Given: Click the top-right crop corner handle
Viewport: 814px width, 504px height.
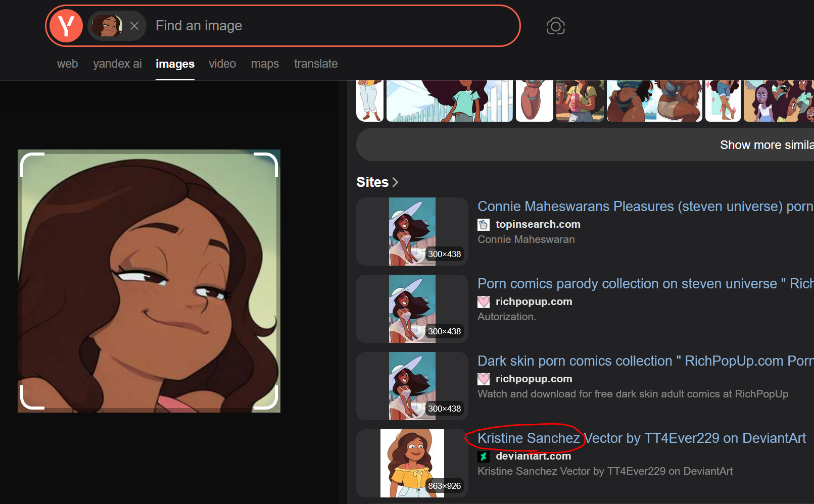Looking at the screenshot, I should pos(266,164).
